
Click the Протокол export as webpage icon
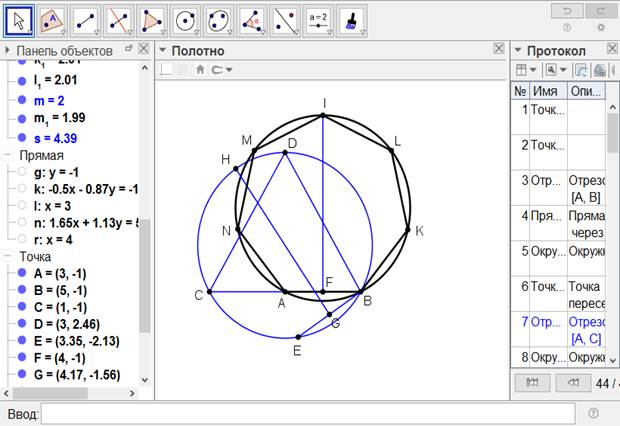(581, 70)
